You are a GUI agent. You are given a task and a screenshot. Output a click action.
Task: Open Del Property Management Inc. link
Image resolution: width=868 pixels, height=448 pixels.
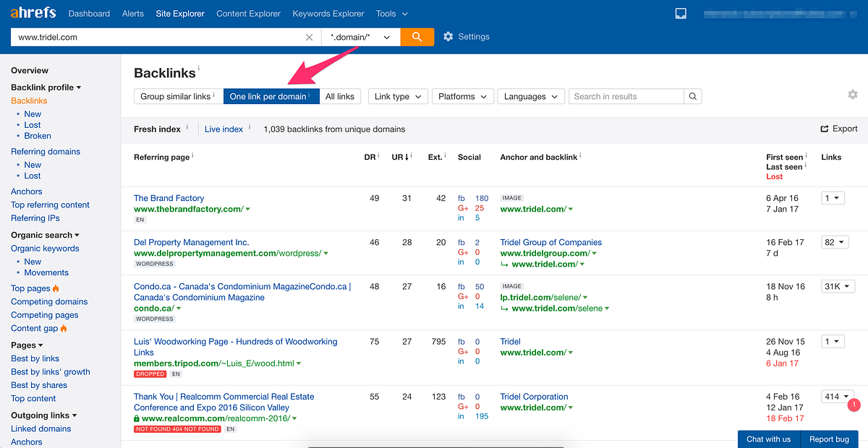pyautogui.click(x=192, y=243)
